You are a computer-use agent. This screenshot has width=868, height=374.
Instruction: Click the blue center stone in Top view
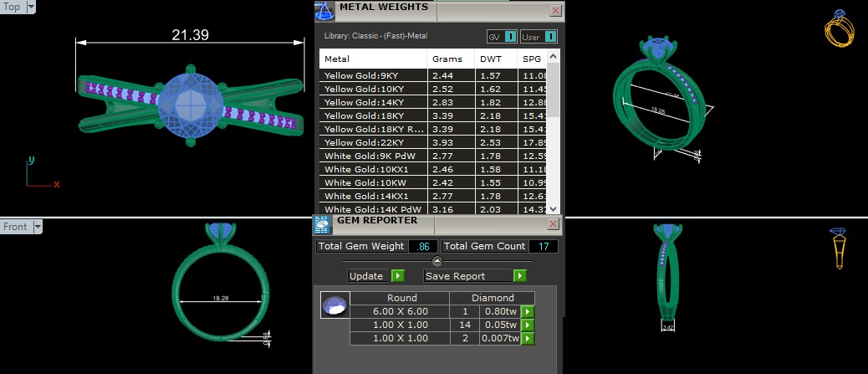click(x=191, y=105)
